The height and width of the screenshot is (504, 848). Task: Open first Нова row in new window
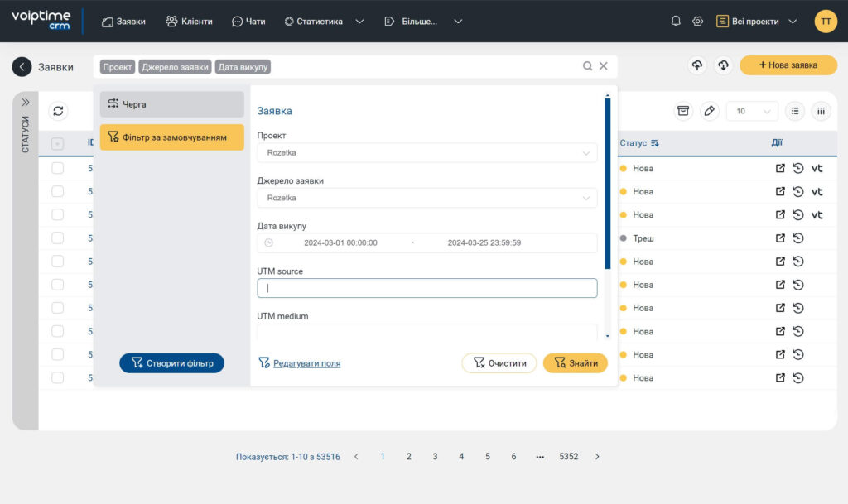coord(780,168)
